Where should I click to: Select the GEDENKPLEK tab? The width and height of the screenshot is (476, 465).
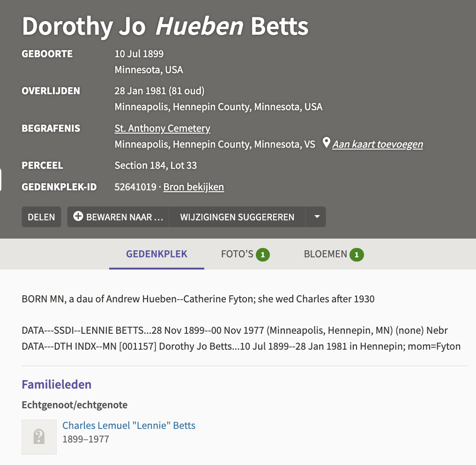click(156, 254)
